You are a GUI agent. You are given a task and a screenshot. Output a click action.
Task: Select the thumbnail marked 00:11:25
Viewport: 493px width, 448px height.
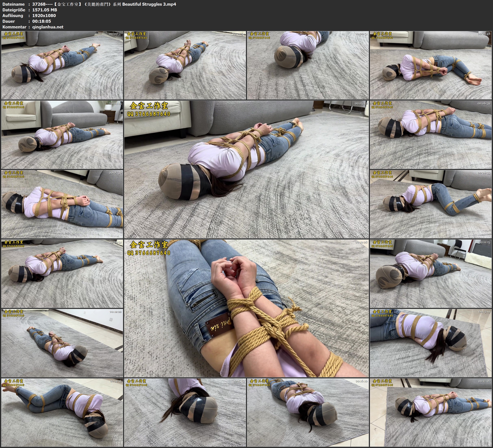431,274
